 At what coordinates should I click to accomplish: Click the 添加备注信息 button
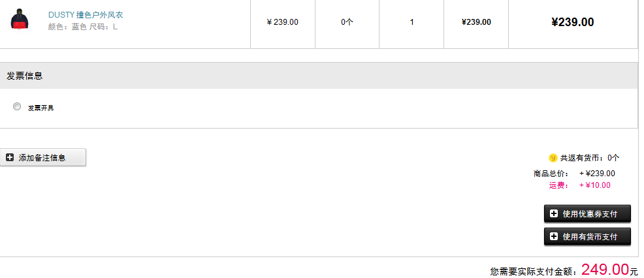click(42, 158)
